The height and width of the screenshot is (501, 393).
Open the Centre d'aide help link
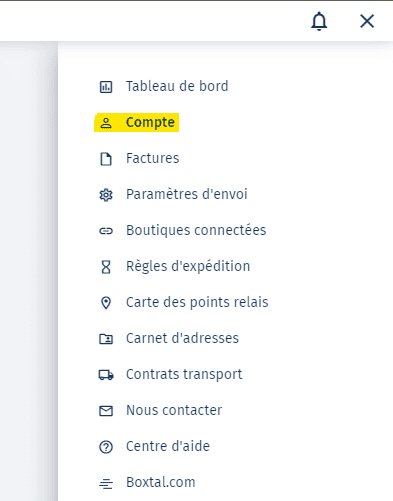point(168,446)
